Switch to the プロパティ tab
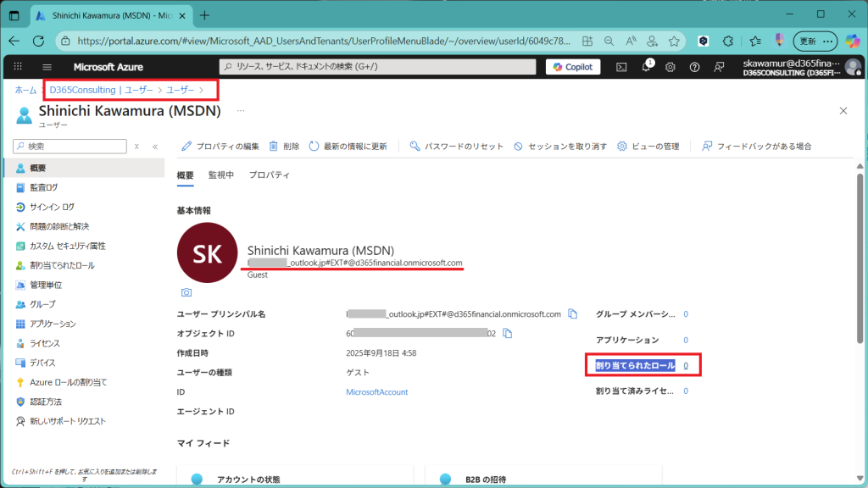This screenshot has height=488, width=868. pos(270,175)
